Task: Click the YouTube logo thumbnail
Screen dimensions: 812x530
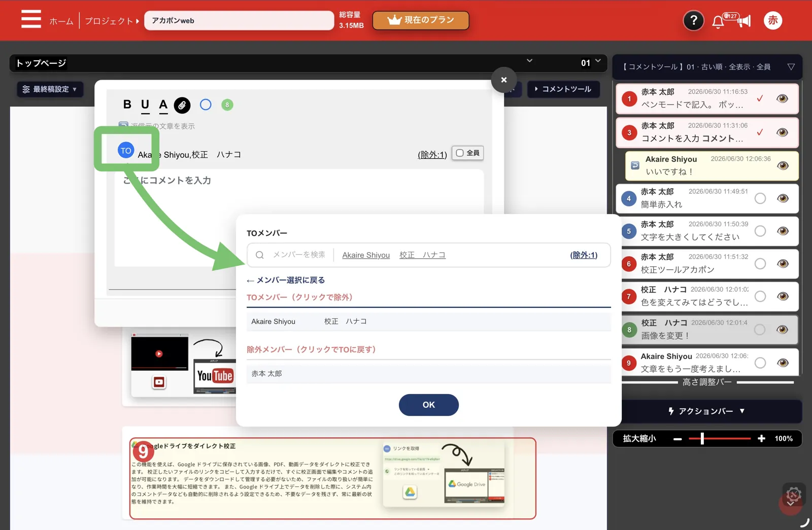Action: pos(215,376)
